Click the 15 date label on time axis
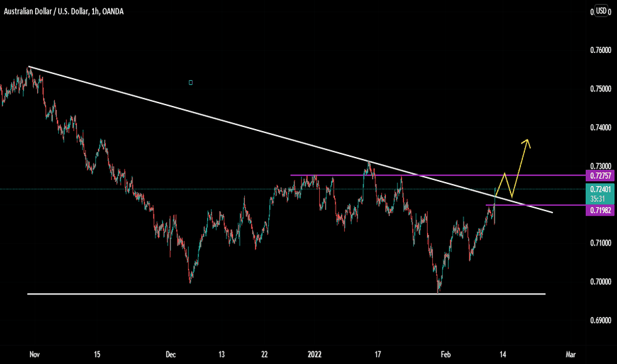The image size is (617, 364). pos(97,355)
